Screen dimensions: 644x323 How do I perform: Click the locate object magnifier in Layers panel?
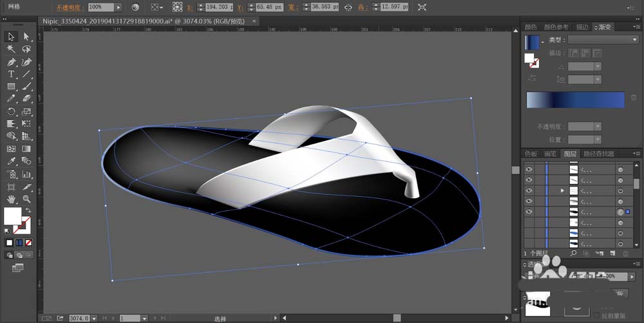[573, 254]
